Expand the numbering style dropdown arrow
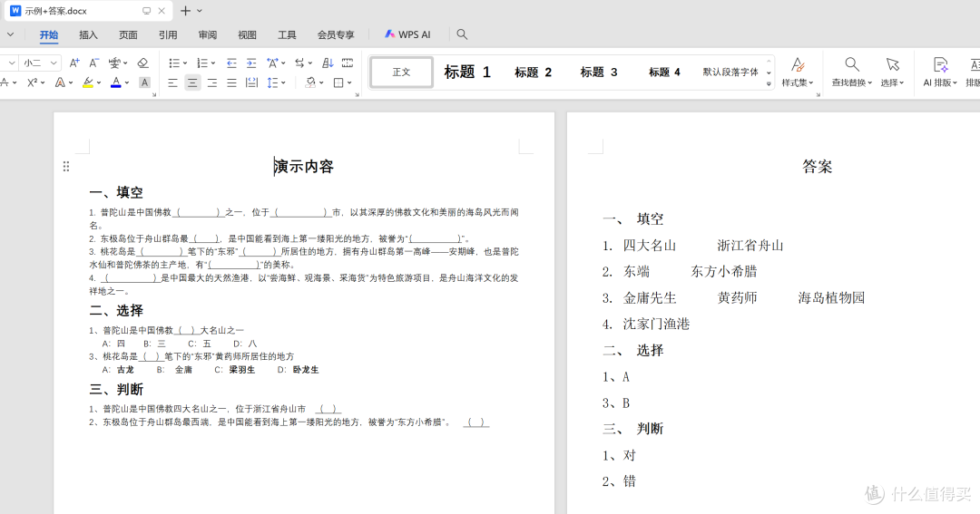This screenshot has height=514, width=980. pos(213,63)
